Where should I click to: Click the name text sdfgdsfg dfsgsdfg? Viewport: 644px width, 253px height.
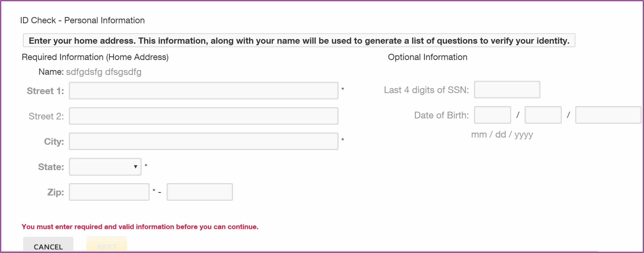pos(104,72)
